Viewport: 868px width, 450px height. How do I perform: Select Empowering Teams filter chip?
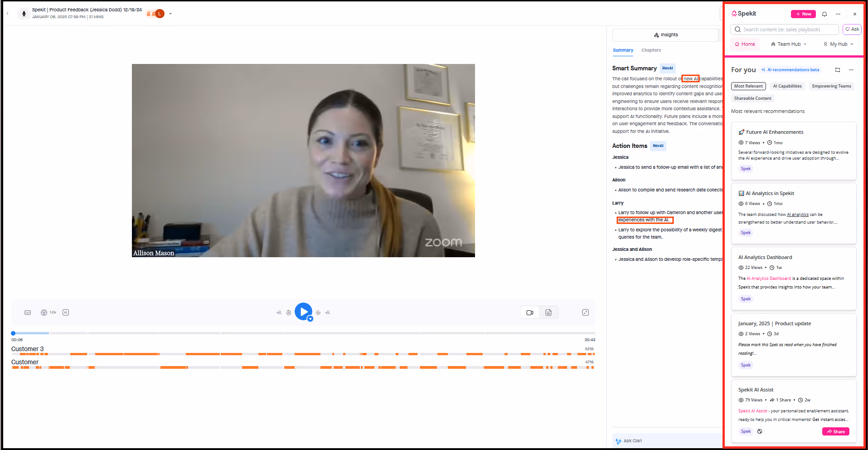click(832, 86)
